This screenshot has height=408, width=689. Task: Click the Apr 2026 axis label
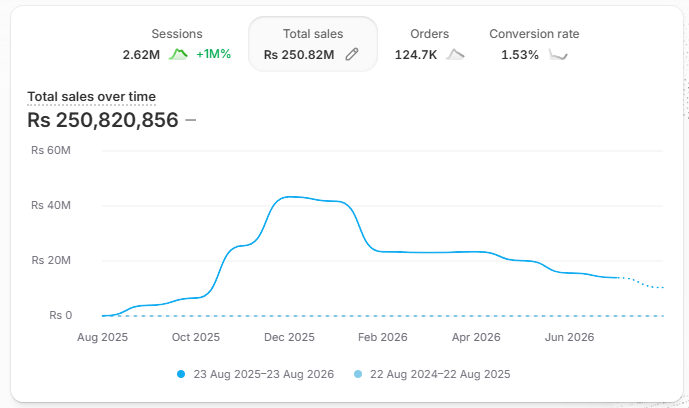point(476,337)
